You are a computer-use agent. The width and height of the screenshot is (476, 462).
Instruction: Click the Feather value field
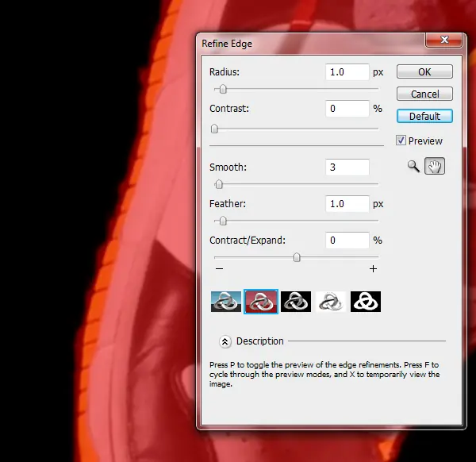347,203
